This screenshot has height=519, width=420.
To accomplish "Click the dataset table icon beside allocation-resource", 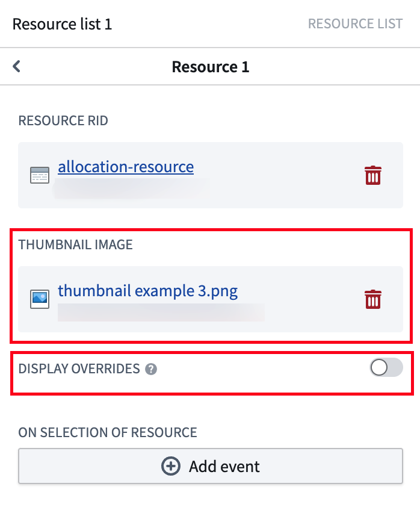I will tap(40, 175).
